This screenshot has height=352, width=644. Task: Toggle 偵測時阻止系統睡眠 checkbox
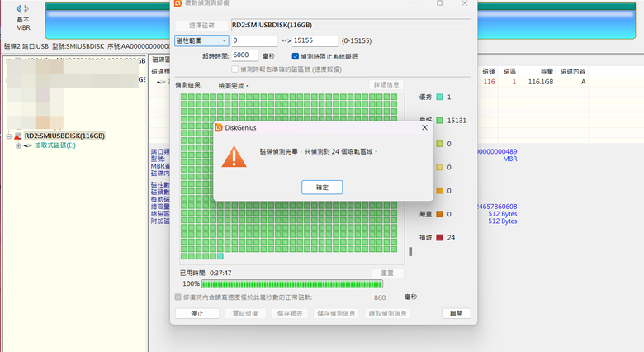tap(296, 56)
